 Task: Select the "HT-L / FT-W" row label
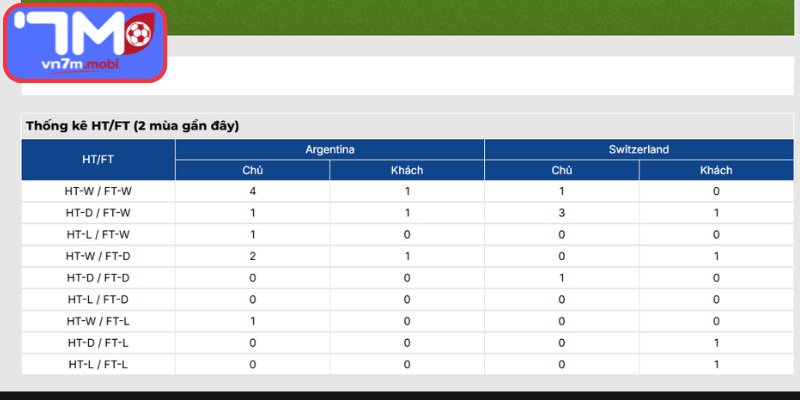(98, 235)
